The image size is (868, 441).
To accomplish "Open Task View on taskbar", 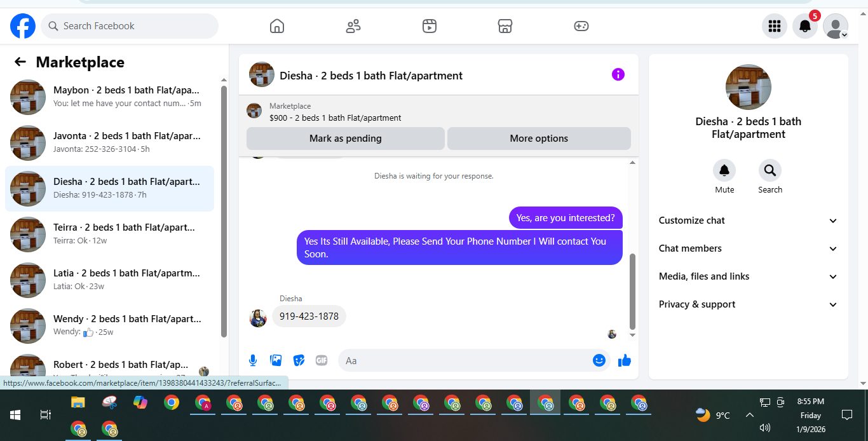I will [x=46, y=415].
